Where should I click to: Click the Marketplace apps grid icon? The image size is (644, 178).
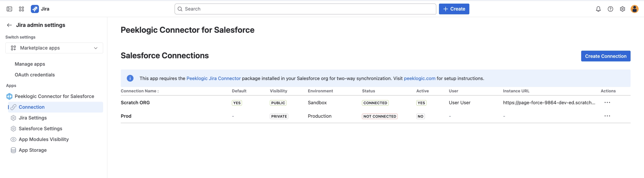click(x=13, y=48)
